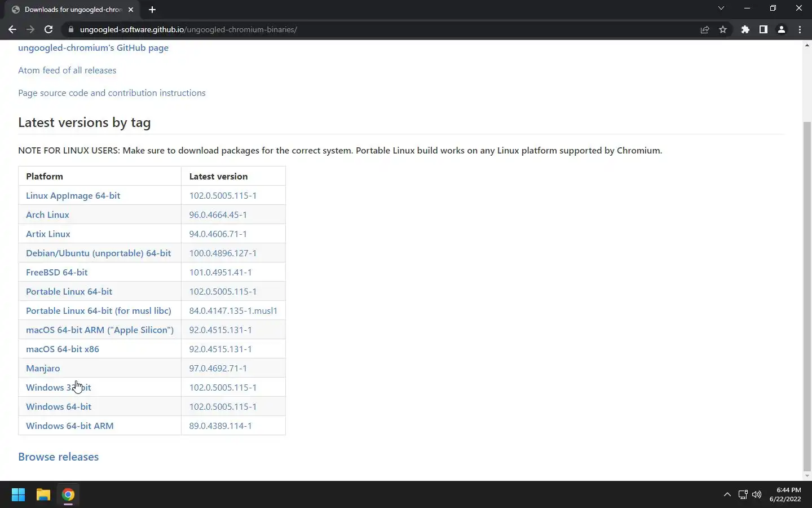Open Debian/Ubuntu (unportable) 64-bit link

(98, 253)
